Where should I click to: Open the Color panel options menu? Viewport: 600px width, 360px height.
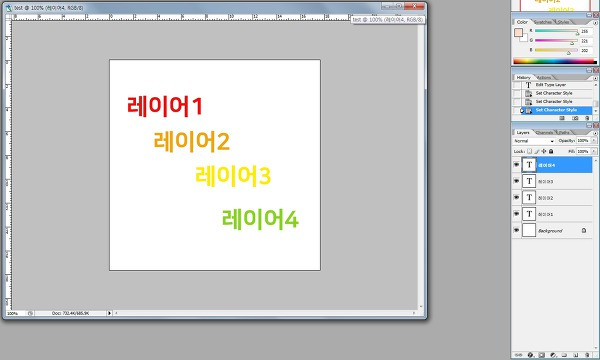(595, 23)
